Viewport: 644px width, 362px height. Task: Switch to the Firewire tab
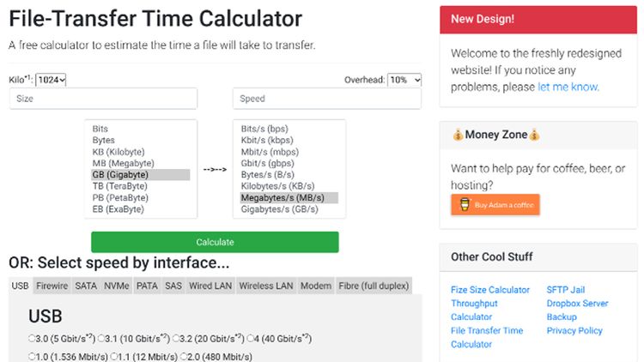[x=52, y=286]
